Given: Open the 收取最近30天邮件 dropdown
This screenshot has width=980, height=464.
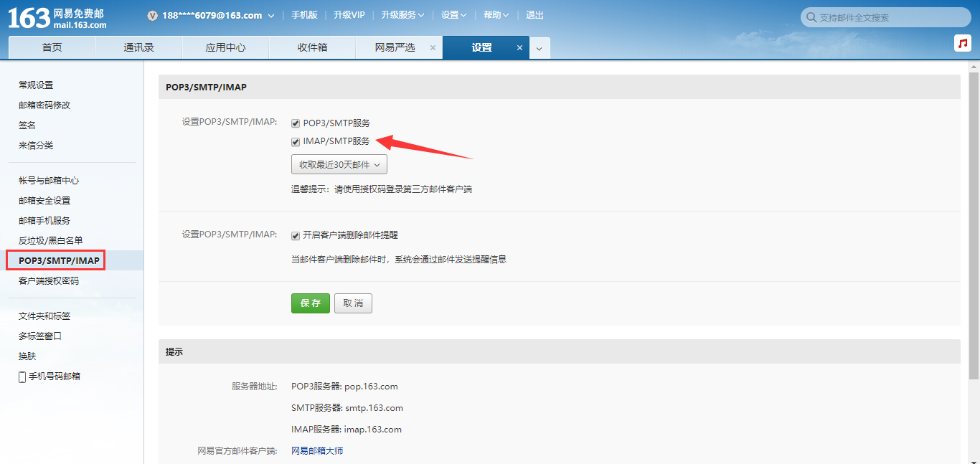Looking at the screenshot, I should click(x=339, y=164).
